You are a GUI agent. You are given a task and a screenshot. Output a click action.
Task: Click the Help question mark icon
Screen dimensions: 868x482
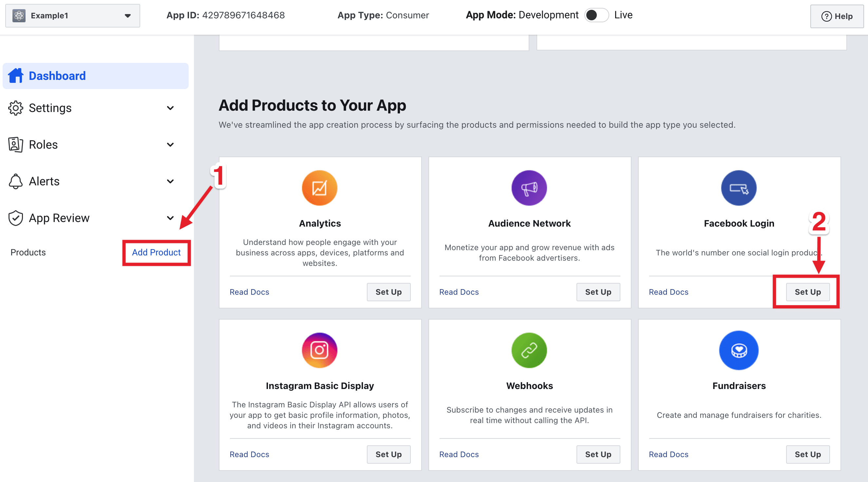pyautogui.click(x=826, y=16)
